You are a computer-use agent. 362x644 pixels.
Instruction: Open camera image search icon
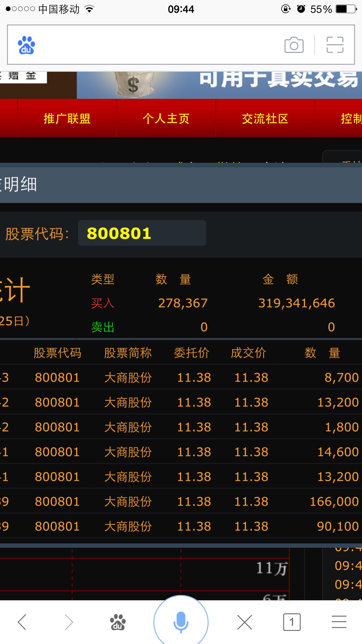click(x=294, y=45)
